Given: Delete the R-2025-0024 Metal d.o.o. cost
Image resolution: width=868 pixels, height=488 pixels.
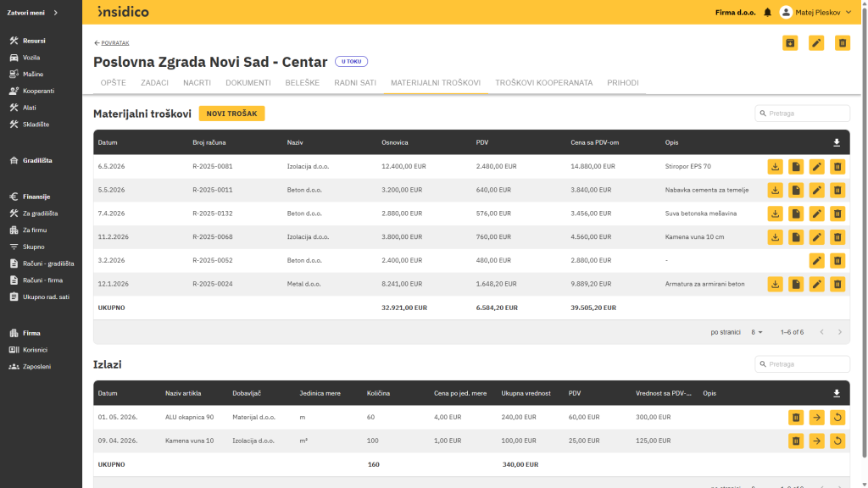Looking at the screenshot, I should [837, 285].
